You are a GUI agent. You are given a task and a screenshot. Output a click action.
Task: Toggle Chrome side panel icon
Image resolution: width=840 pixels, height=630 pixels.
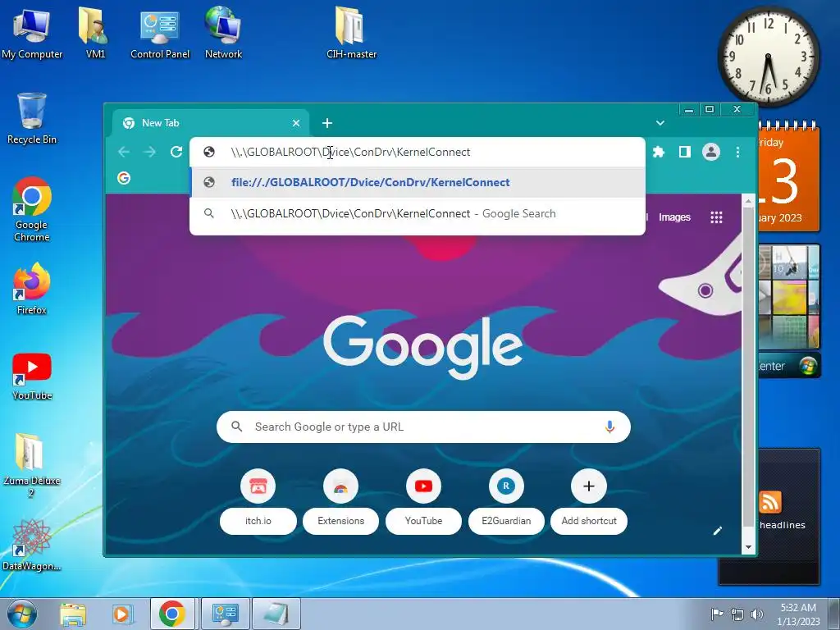point(685,152)
